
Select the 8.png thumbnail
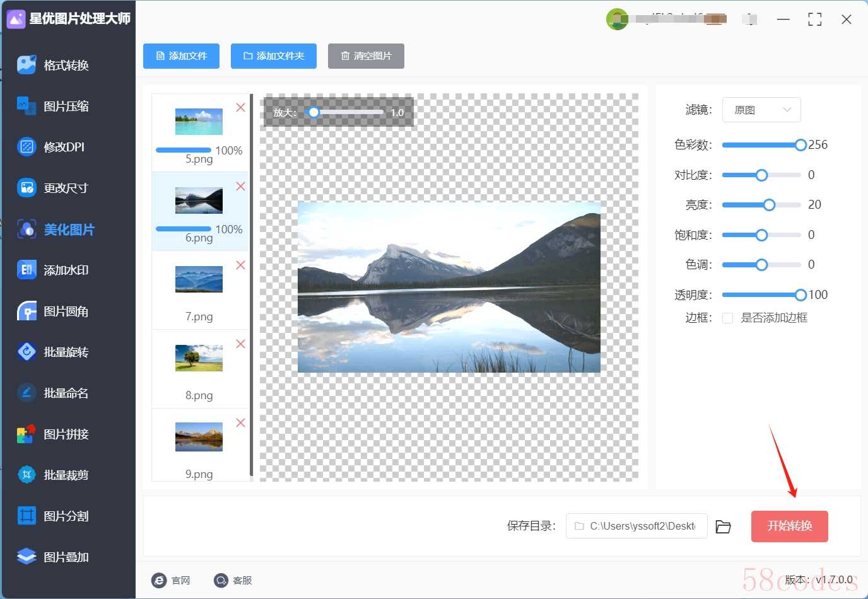pos(199,358)
